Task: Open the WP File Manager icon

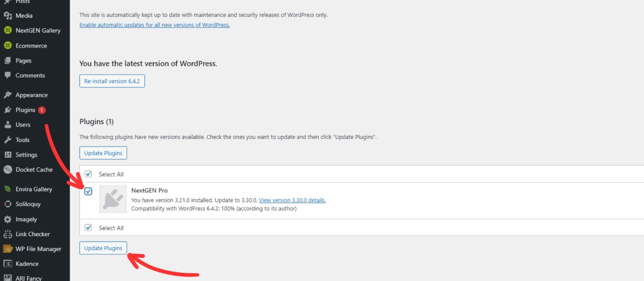Action: pyautogui.click(x=8, y=249)
